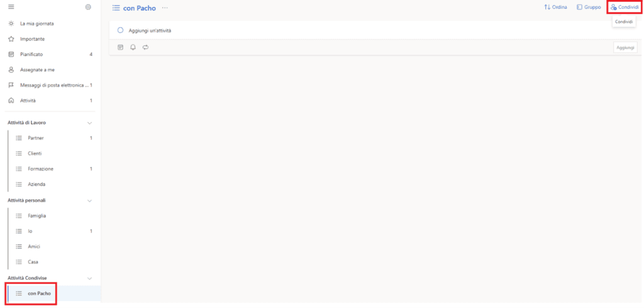Click the repeat task icon
Screen dimensions: 644x308
[x=145, y=47]
